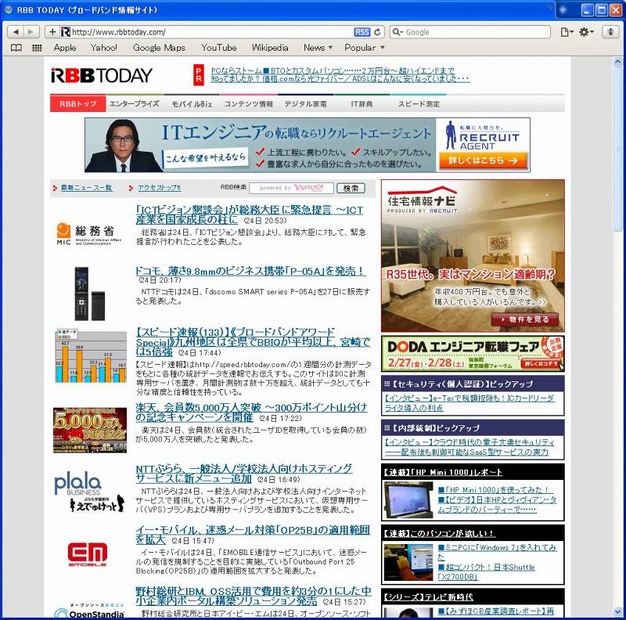
Task: Select the エンタープライズ tab
Action: click(x=135, y=104)
